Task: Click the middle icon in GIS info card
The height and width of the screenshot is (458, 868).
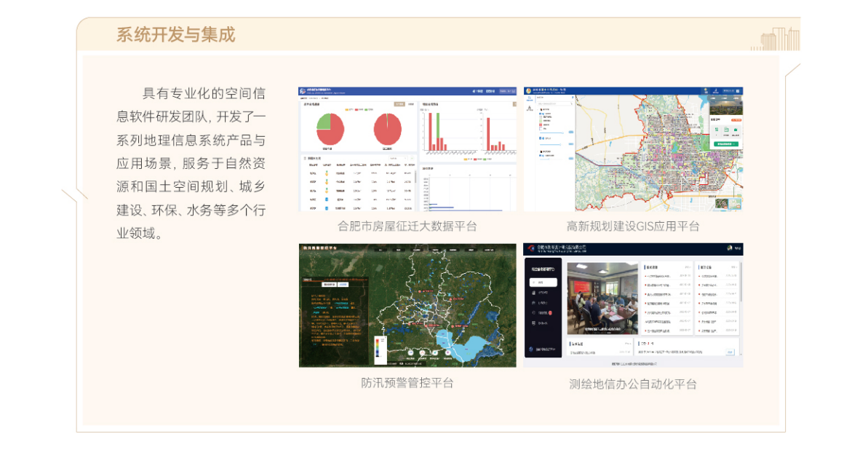Action: [725, 130]
